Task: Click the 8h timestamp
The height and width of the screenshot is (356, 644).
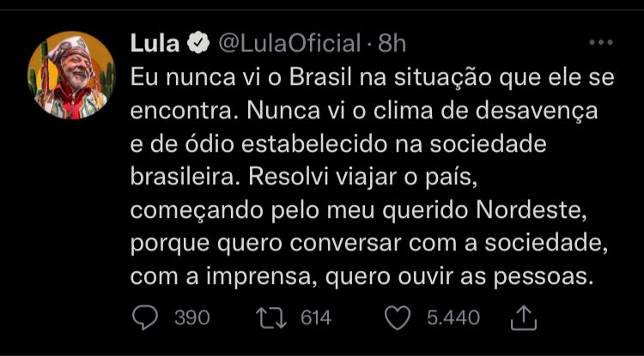Action: point(392,43)
